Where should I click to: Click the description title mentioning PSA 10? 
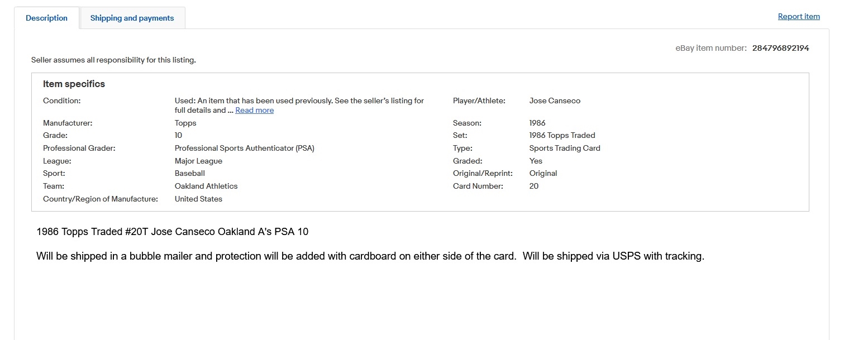172,231
